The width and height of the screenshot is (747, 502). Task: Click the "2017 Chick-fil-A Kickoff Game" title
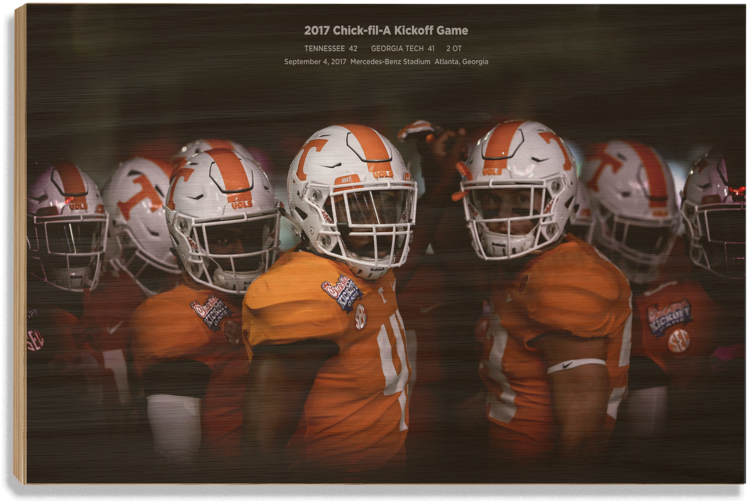[x=386, y=30]
